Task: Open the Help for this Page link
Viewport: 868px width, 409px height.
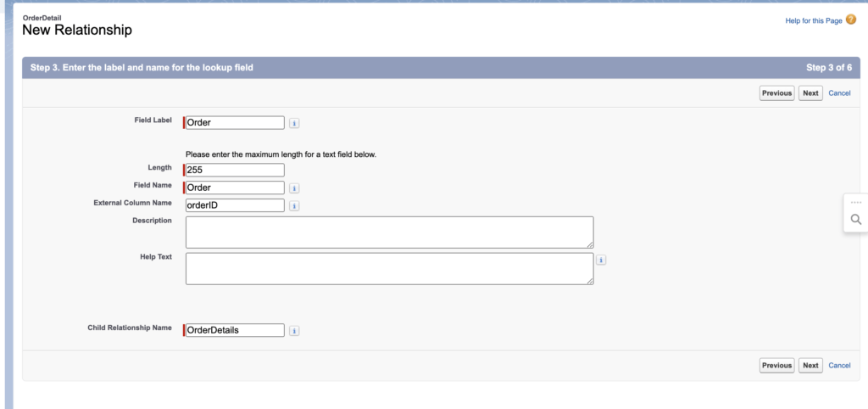Action: 814,20
